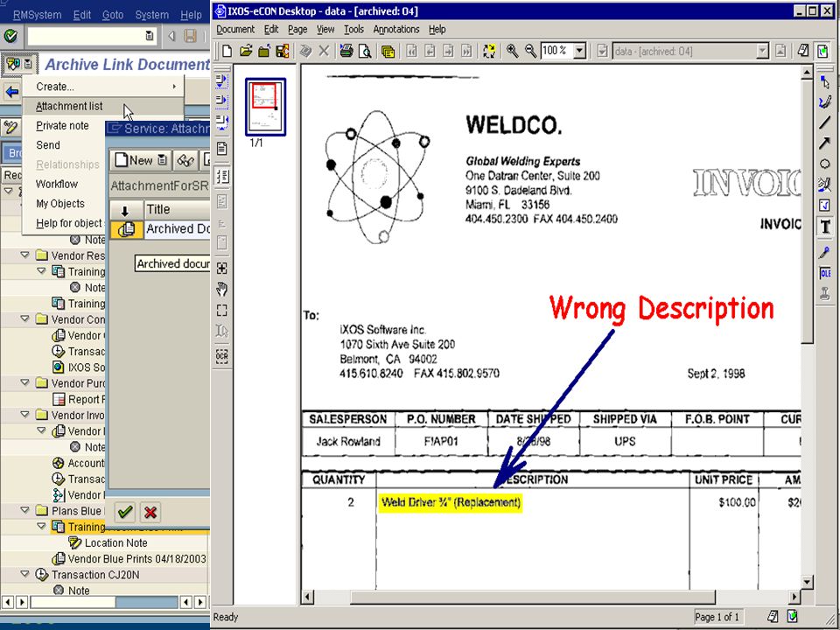
Task: Click the vertical scrollbar down arrow
Action: 807,583
